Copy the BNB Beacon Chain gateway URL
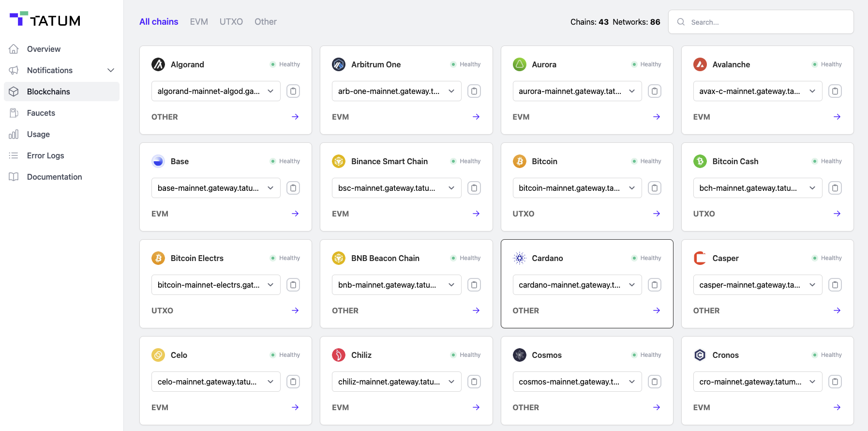 click(x=474, y=285)
